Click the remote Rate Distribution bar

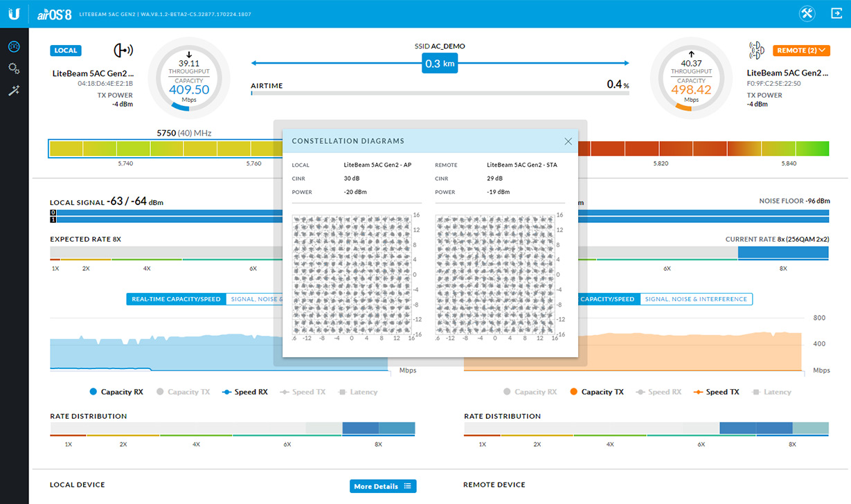click(646, 429)
